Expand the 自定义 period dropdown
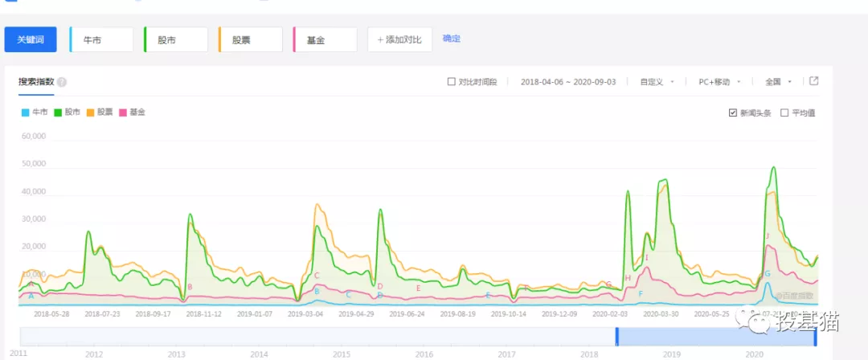 [657, 82]
